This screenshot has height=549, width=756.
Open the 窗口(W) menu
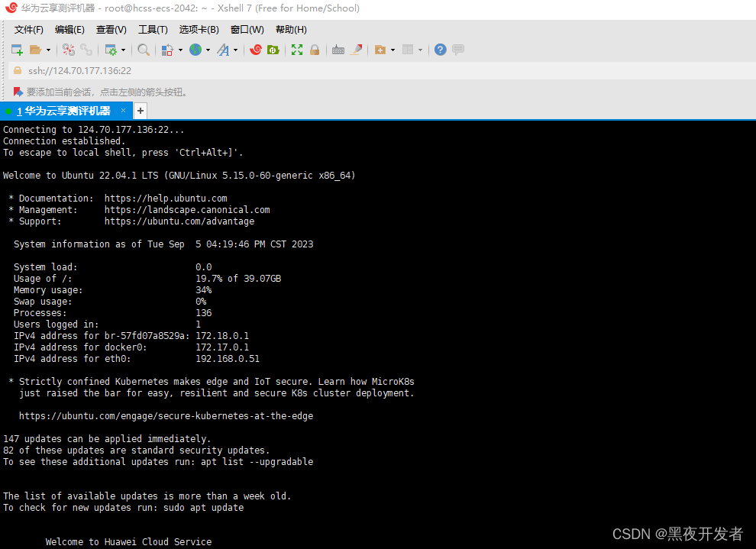(x=247, y=30)
